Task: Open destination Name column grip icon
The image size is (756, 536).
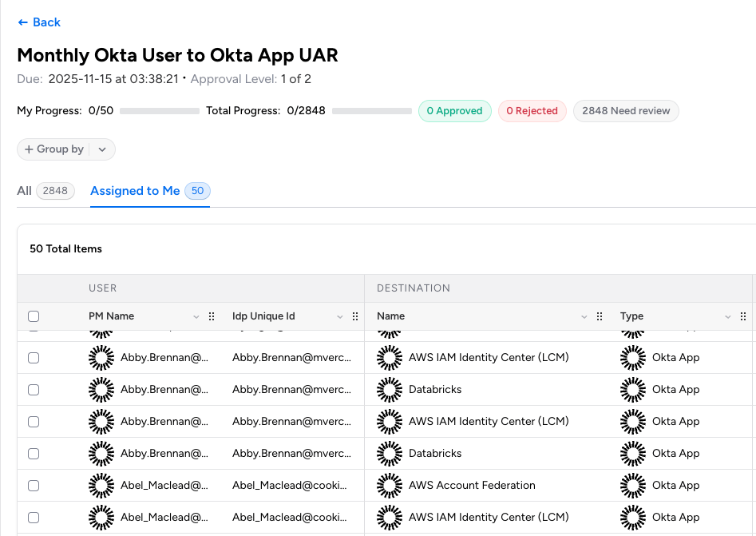Action: tap(600, 316)
